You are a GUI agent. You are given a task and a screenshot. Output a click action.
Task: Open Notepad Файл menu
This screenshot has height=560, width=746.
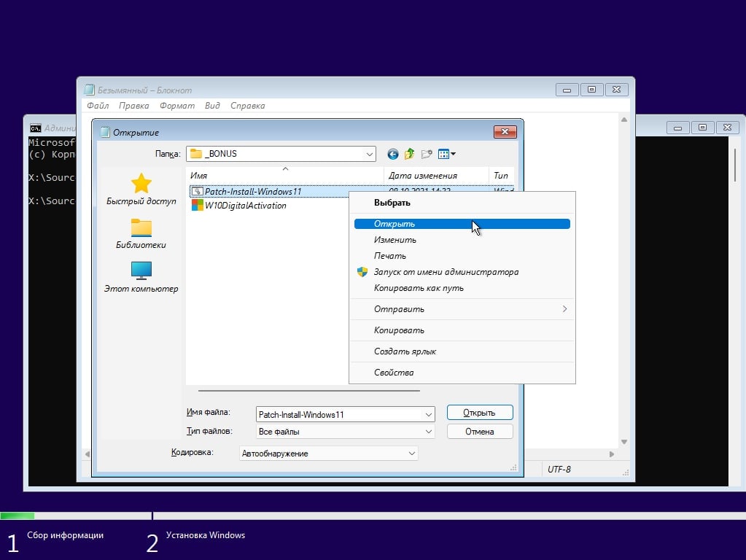click(98, 106)
